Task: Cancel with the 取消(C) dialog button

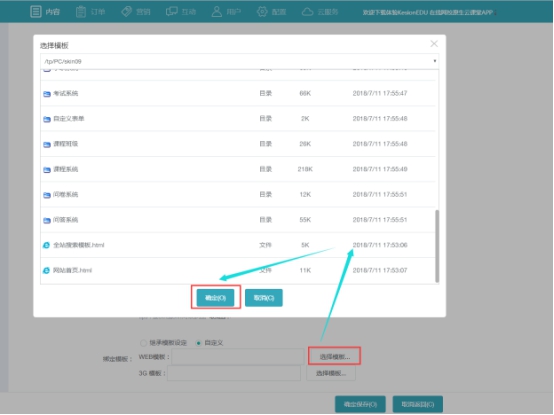Action: 264,298
